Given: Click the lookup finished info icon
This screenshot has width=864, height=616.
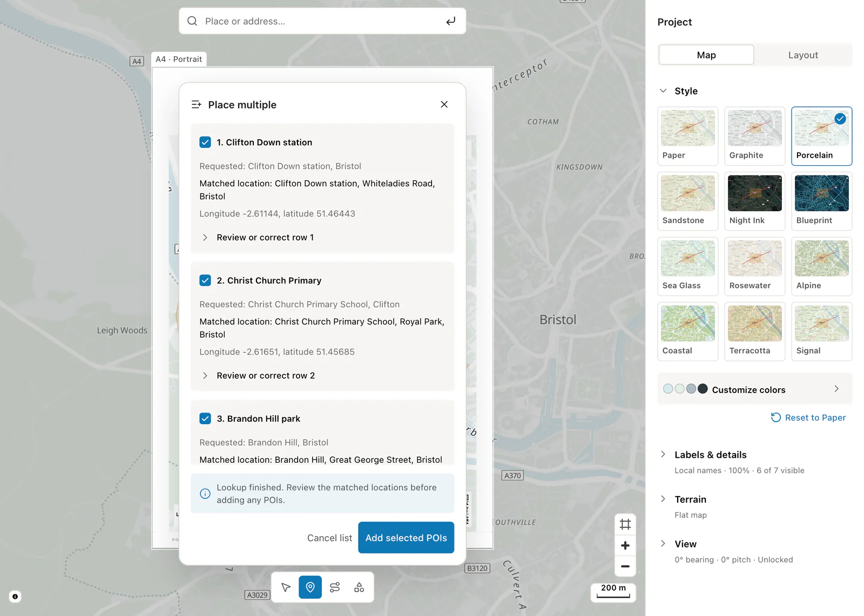Looking at the screenshot, I should (x=205, y=493).
